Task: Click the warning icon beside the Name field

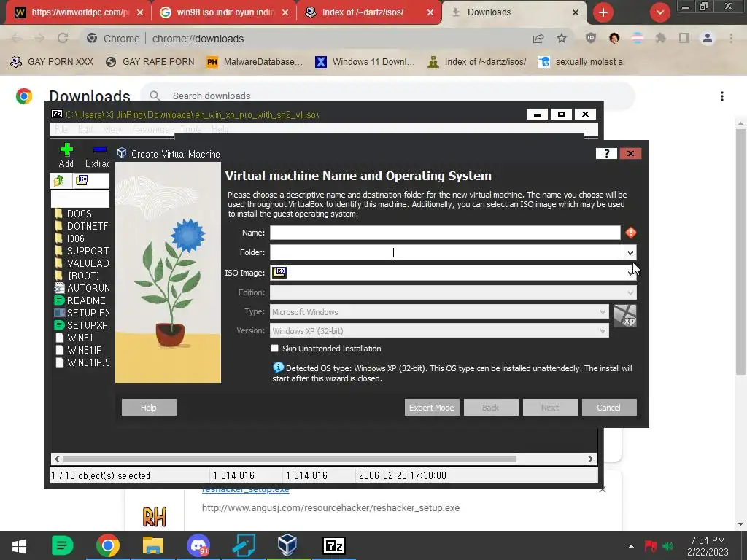Action: [x=631, y=233]
